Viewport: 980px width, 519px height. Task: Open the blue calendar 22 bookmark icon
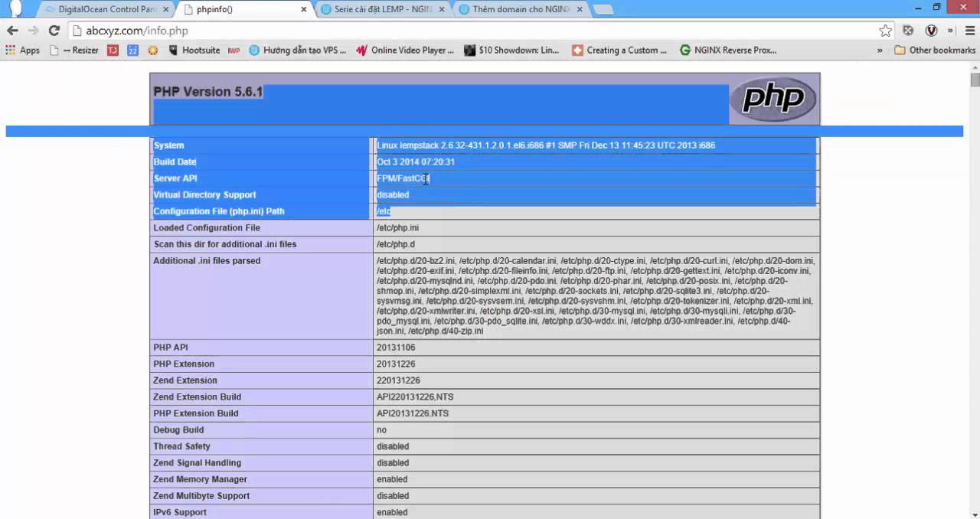click(x=132, y=51)
